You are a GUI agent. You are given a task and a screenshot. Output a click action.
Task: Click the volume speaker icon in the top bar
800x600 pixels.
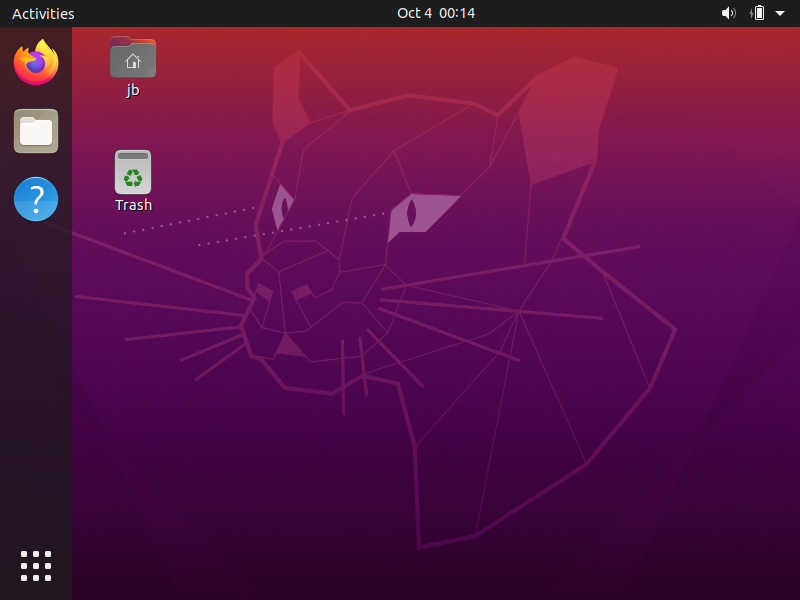click(729, 13)
